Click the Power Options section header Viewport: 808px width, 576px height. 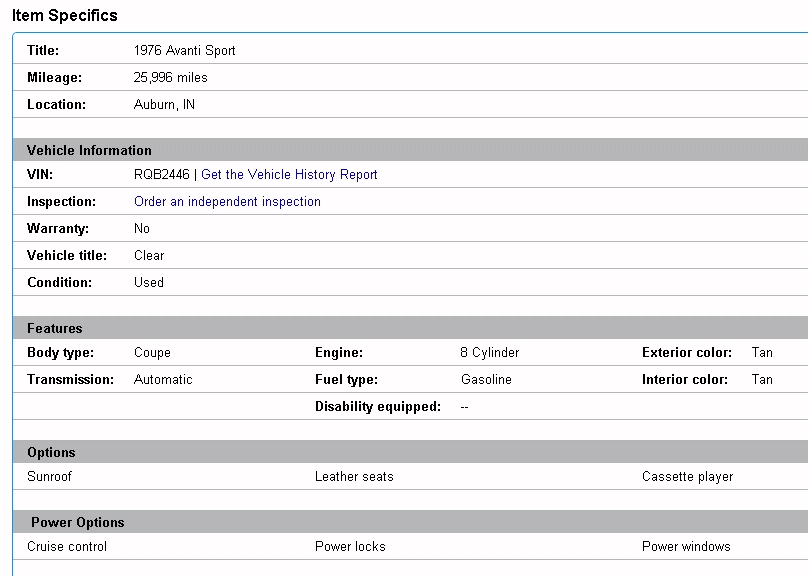pyautogui.click(x=77, y=523)
